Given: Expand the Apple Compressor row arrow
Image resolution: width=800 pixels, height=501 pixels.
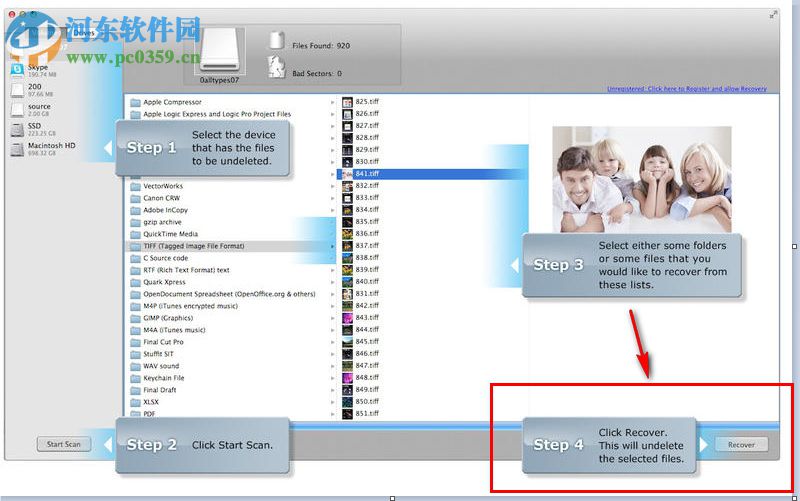Looking at the screenshot, I should [x=332, y=103].
